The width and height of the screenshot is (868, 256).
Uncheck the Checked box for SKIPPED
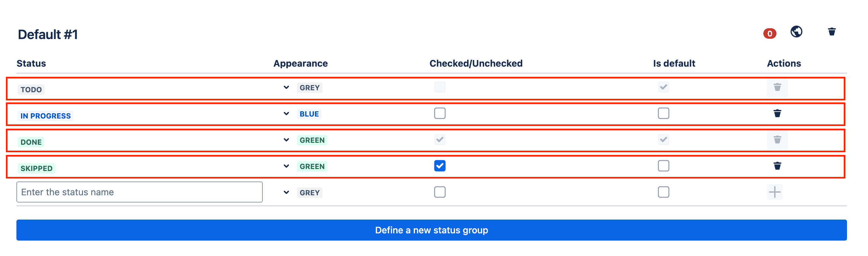click(x=439, y=166)
